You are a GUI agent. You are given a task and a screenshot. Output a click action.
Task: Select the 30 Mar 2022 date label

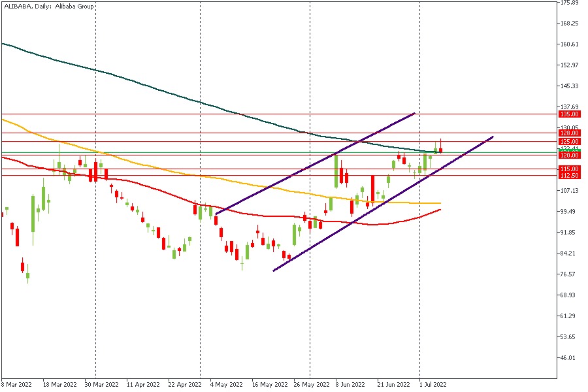tap(102, 385)
